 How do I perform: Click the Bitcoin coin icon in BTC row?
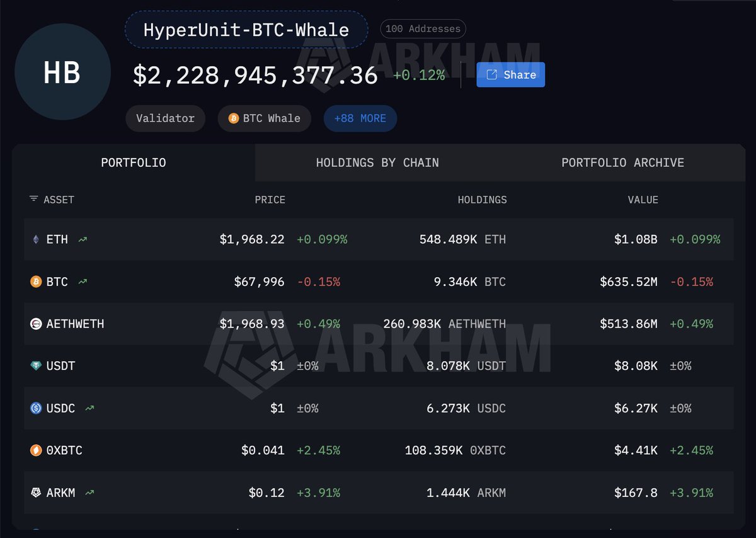36,282
